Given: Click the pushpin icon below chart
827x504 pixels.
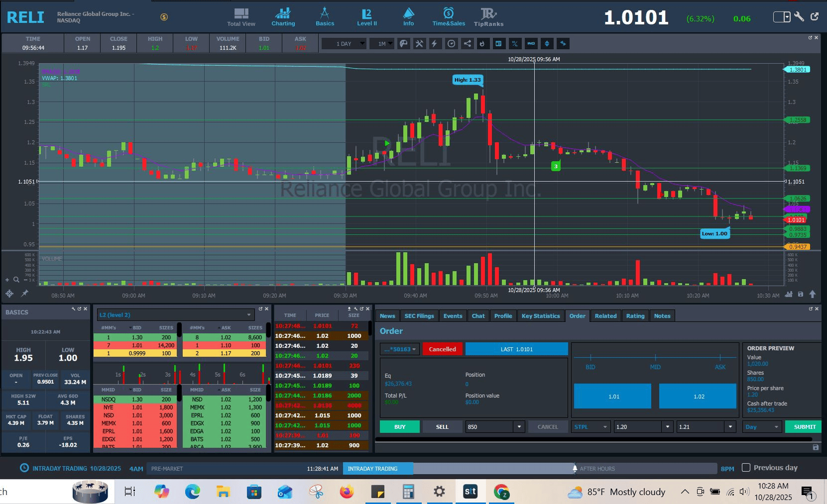Looking at the screenshot, I should [x=24, y=293].
